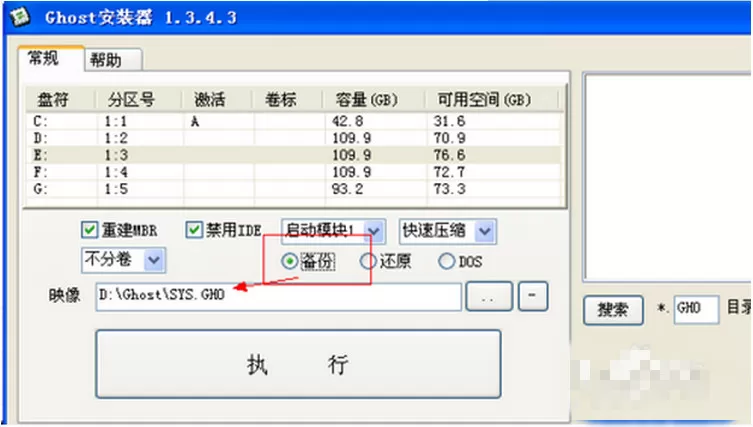Click the 可用空间(GB) column header
Image resolution: width=753 pixels, height=427 pixels.
pos(491,100)
